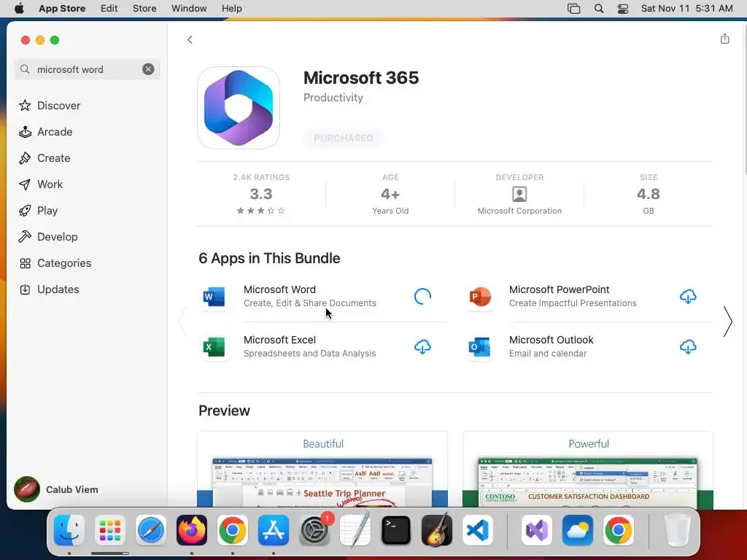The image size is (747, 560).
Task: Click the page vertical scrollbar
Action: pyautogui.click(x=744, y=100)
